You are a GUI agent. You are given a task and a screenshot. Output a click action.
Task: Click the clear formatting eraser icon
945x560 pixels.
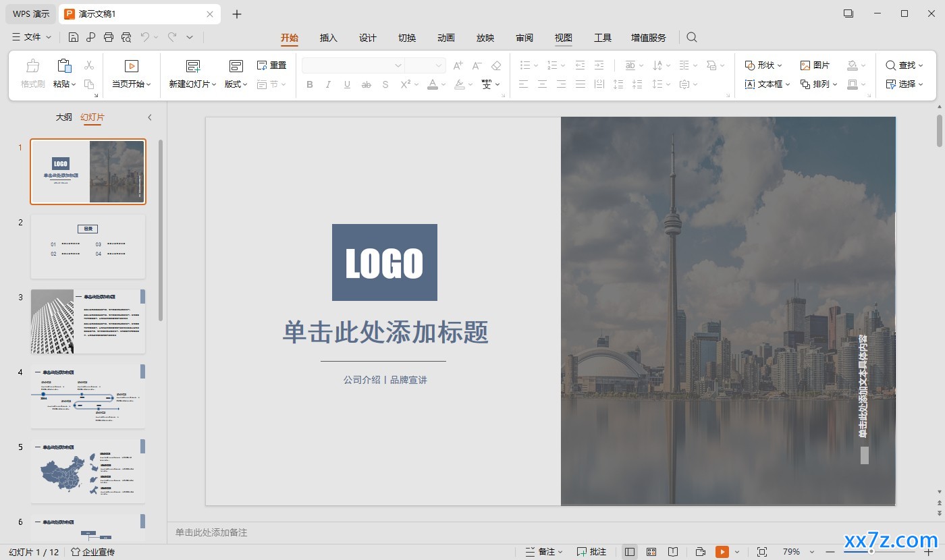(496, 65)
